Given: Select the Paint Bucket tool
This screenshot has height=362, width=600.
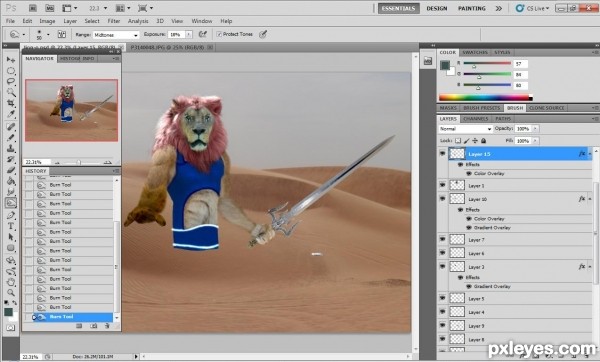Looking at the screenshot, I should pos(11,181).
